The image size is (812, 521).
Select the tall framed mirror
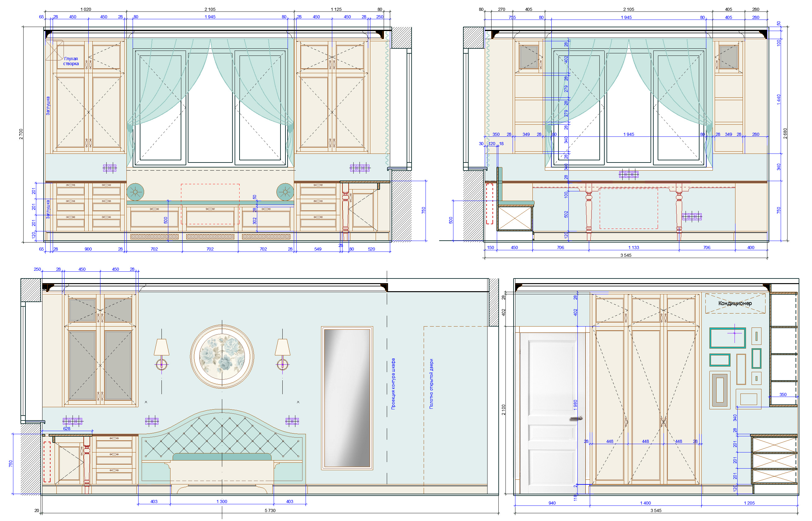(x=347, y=398)
